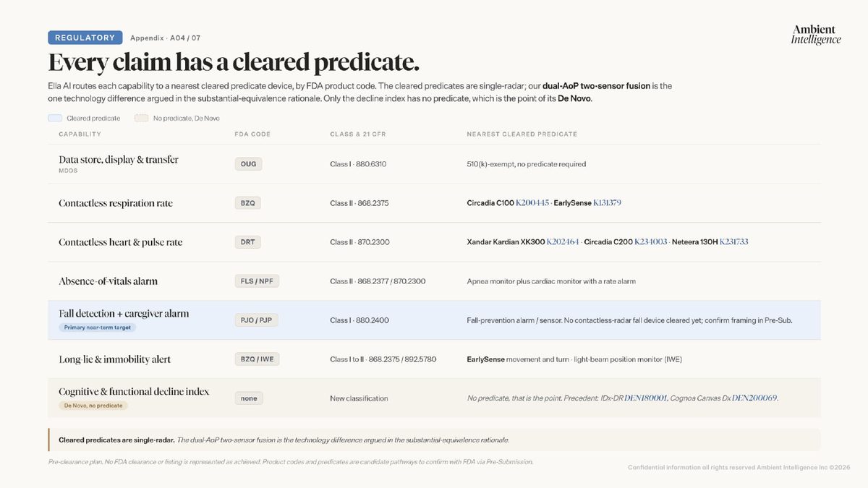868x488 pixels.
Task: Click the REGULATORY badge
Action: [85, 38]
